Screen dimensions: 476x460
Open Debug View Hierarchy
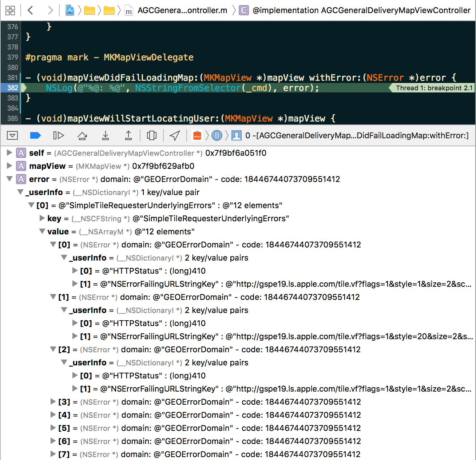tap(152, 136)
